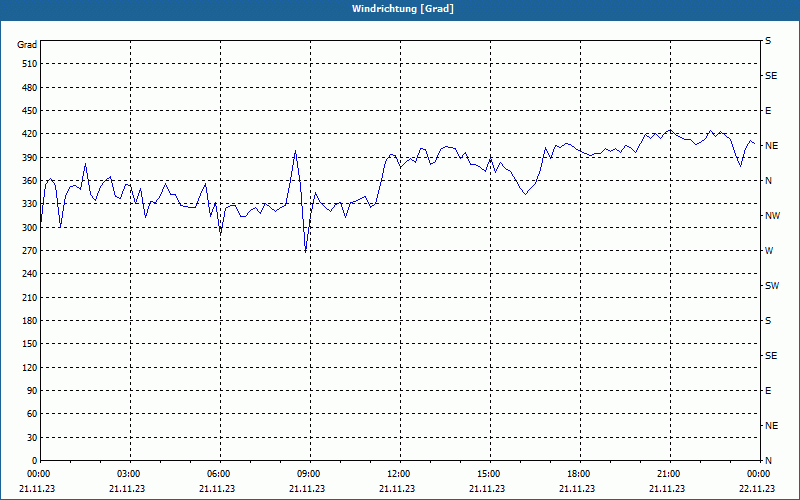This screenshot has height=500, width=800.
Task: Click the N compass label at zero baseline
Action: pyautogui.click(x=768, y=461)
